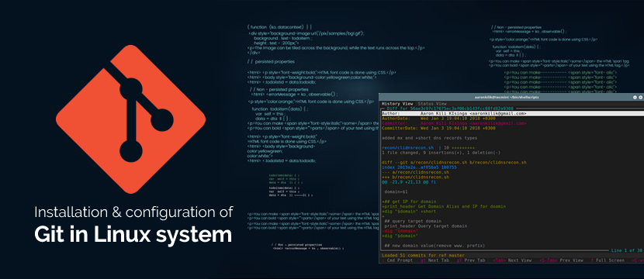The width and height of the screenshot is (644, 279).
Task: Switch to the Status View tab
Action: pos(432,104)
